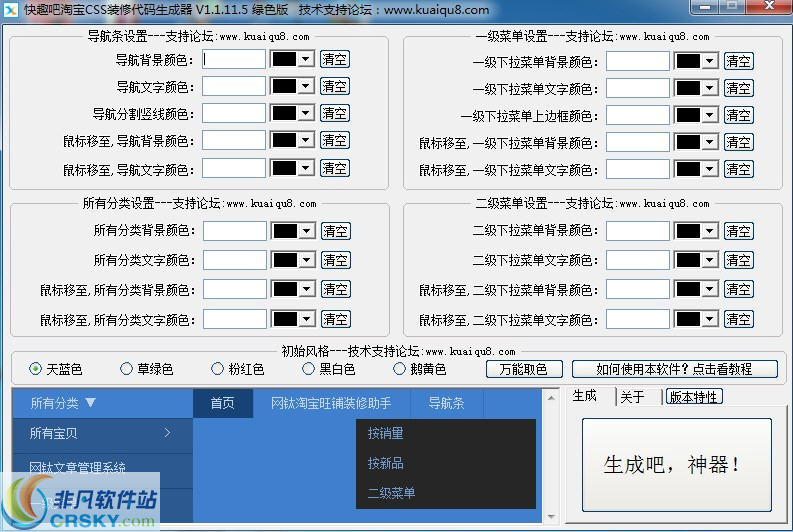Choose the 粉红色 initial style
Screen dimensions: 793x532
click(x=217, y=369)
